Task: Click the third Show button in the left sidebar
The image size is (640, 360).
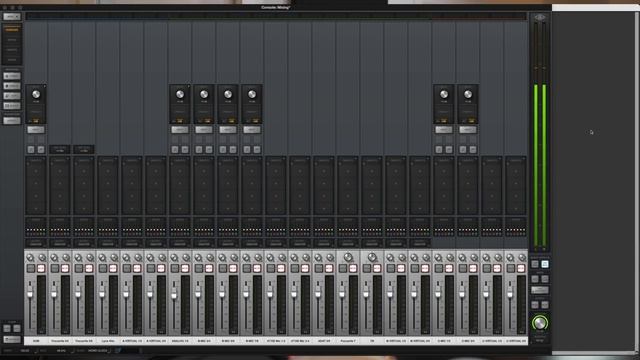Action: [x=12, y=96]
